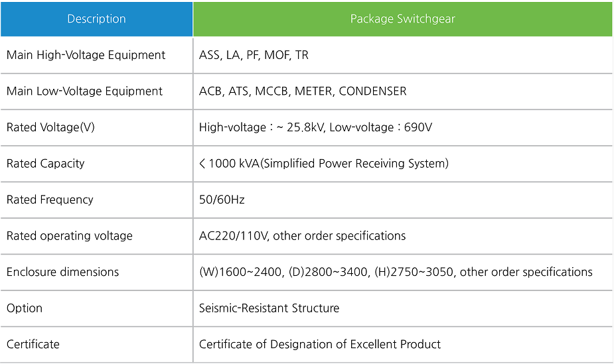Select the Certificate row label
The image size is (614, 364).
(33, 344)
